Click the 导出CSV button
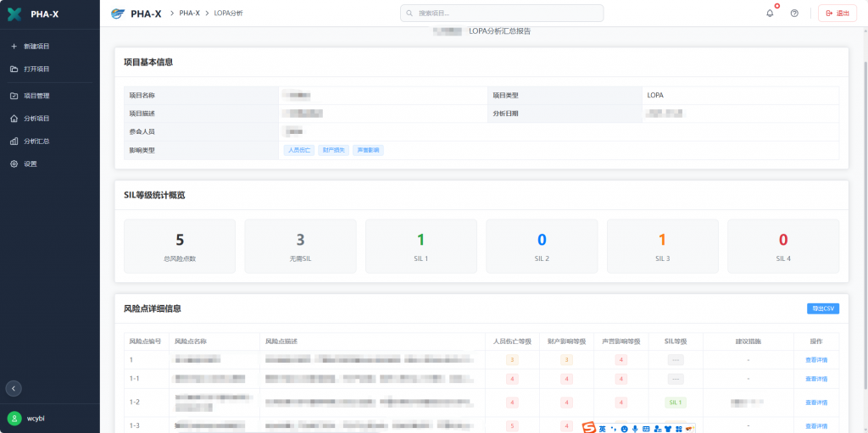The height and width of the screenshot is (433, 868). [x=822, y=308]
